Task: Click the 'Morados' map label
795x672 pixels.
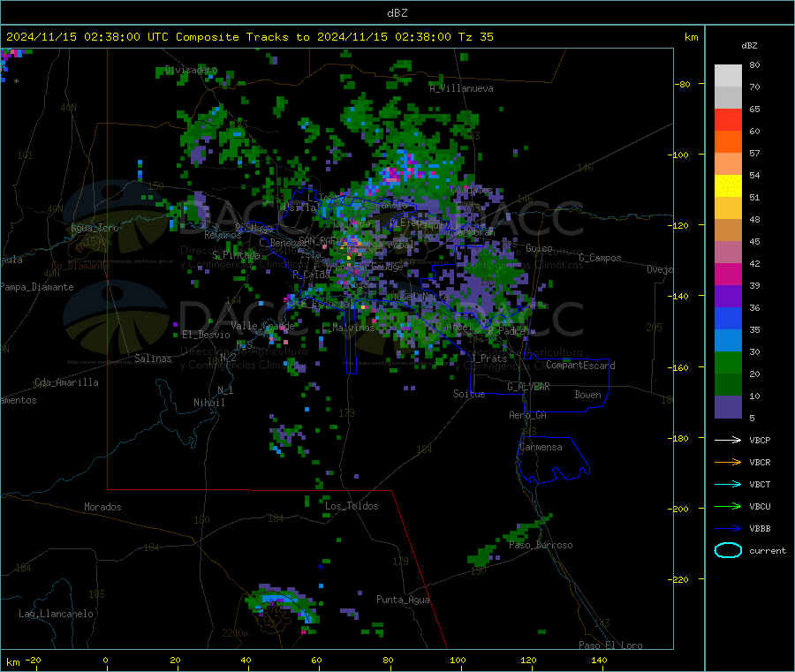Action: [x=102, y=507]
